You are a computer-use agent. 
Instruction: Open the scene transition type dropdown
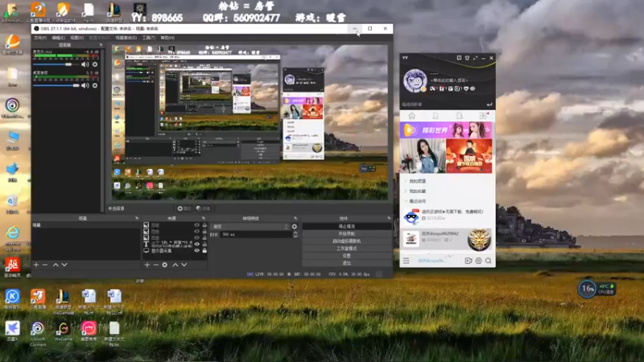250,227
